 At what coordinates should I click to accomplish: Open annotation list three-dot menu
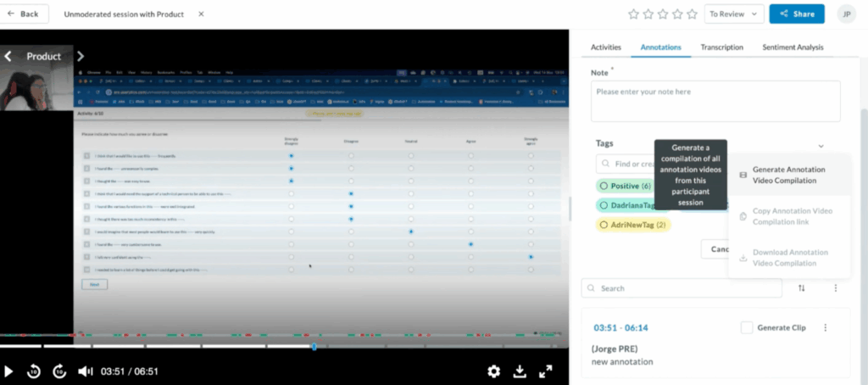click(x=835, y=288)
